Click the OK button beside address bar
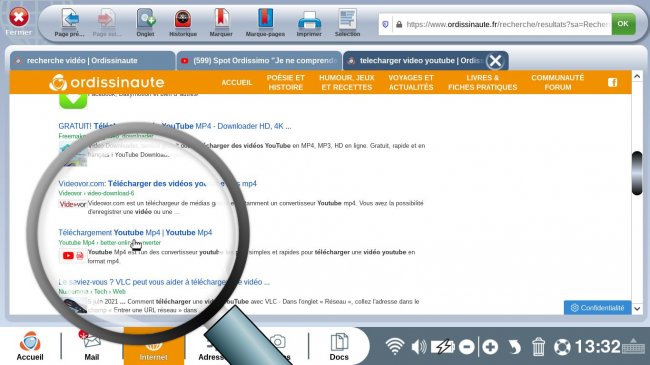The width and height of the screenshot is (650, 365). point(623,24)
